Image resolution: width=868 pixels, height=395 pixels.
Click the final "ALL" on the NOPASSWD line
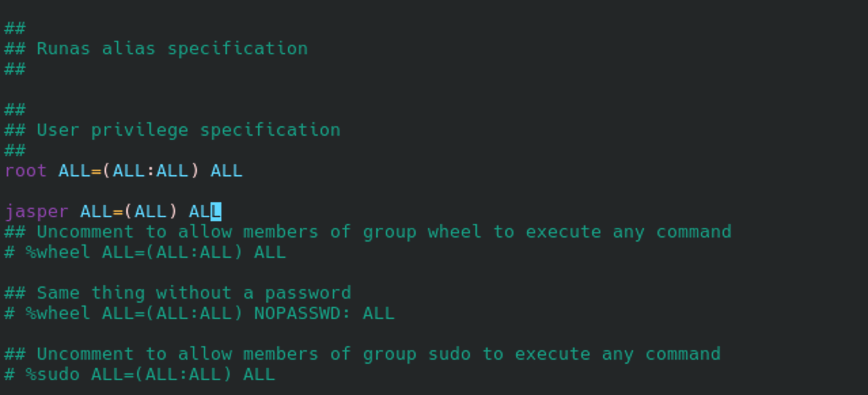click(x=378, y=313)
